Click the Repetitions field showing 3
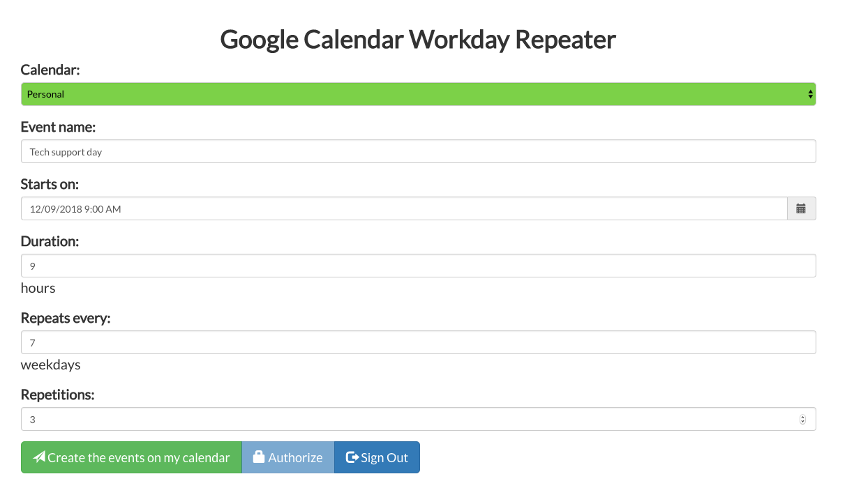Screen dimensions: 861x504 (418, 419)
